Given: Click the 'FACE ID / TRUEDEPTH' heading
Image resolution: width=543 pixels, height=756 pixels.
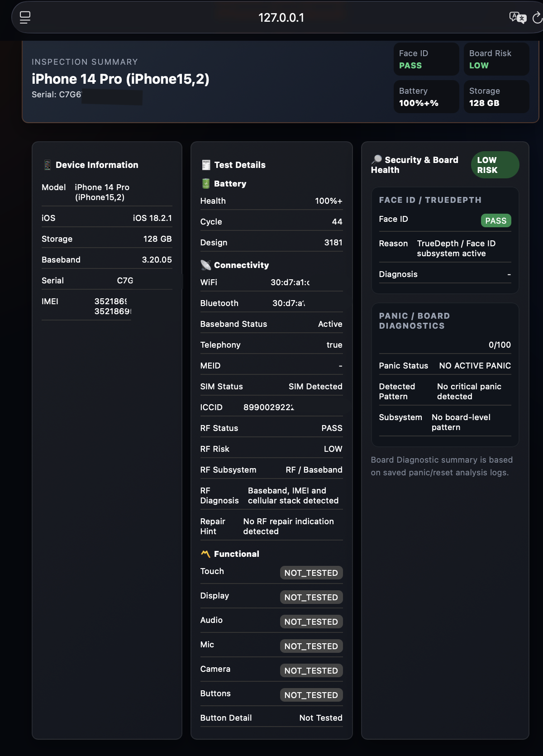Looking at the screenshot, I should 430,200.
